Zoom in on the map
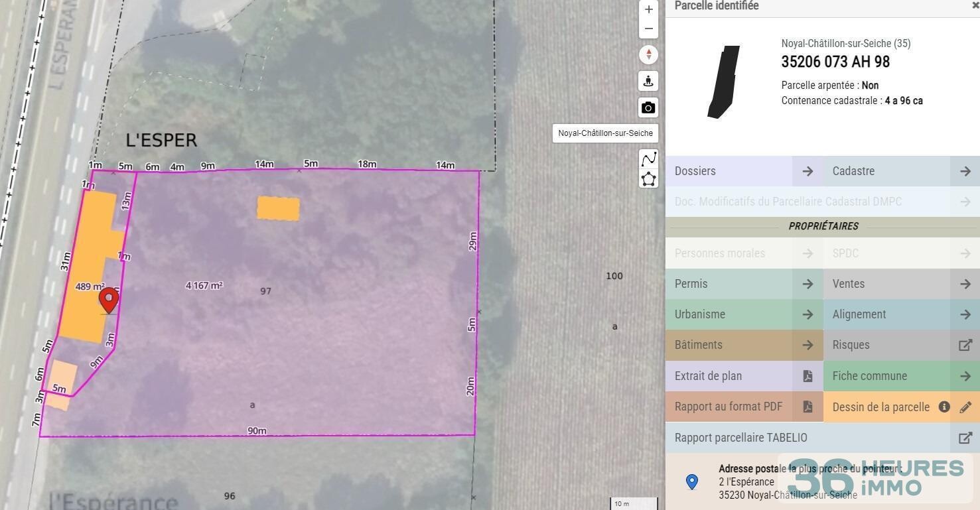 pos(648,10)
